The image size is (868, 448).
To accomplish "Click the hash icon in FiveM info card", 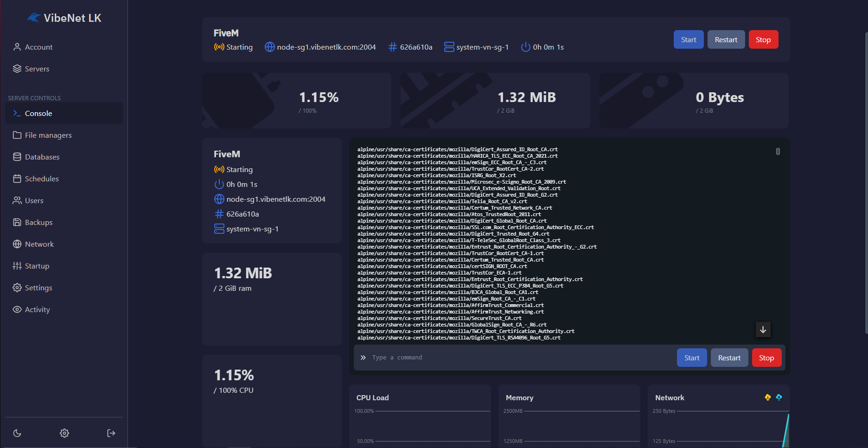I will (219, 214).
